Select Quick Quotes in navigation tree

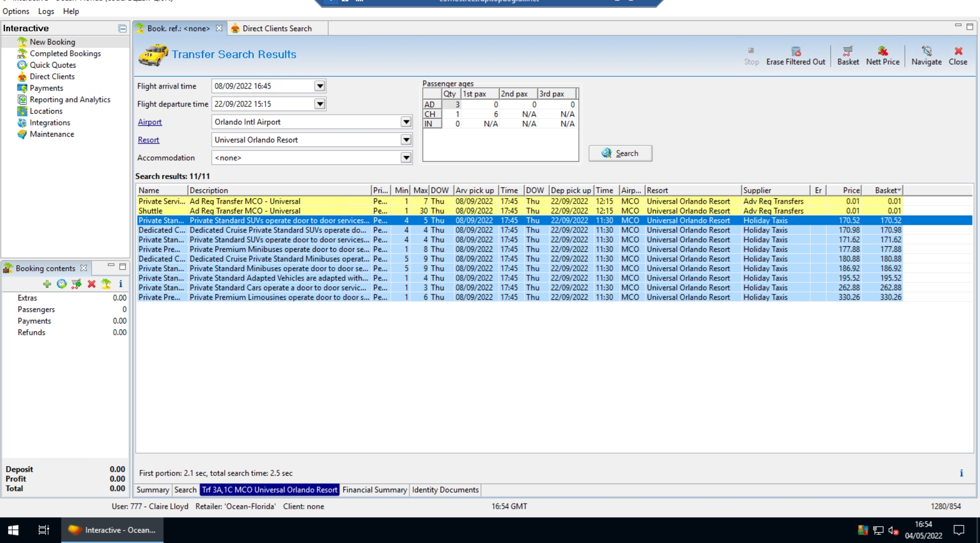click(x=53, y=65)
